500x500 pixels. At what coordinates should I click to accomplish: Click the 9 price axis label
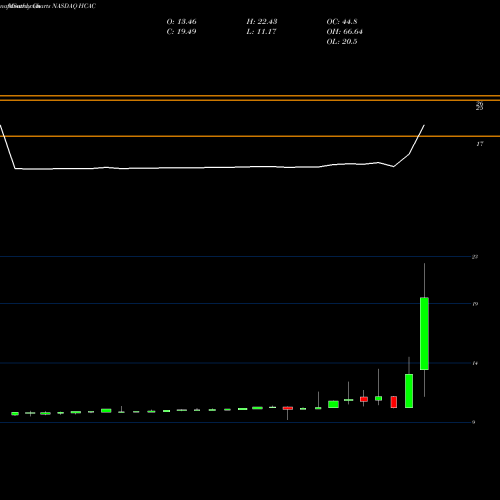[473, 422]
